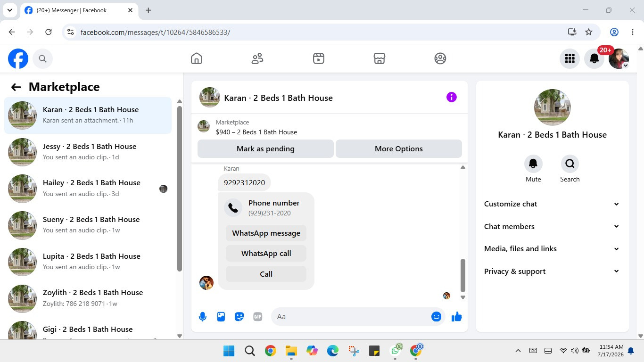Start a WhatsApp call button
The height and width of the screenshot is (362, 644).
266,253
